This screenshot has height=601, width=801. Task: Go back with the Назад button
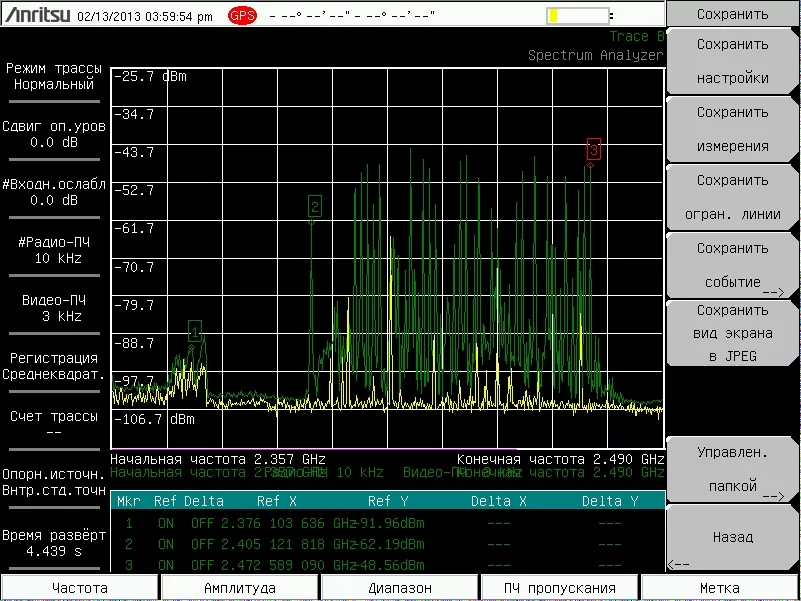(x=732, y=537)
